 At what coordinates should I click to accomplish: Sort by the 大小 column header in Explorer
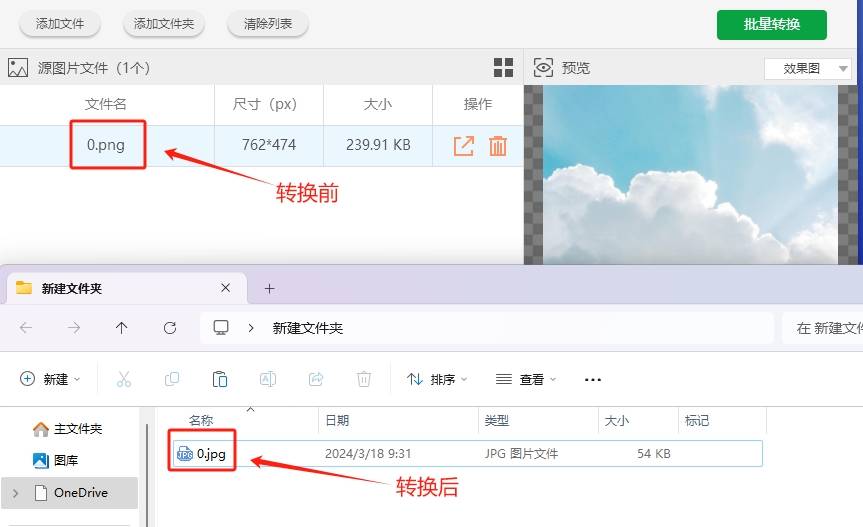pos(616,421)
